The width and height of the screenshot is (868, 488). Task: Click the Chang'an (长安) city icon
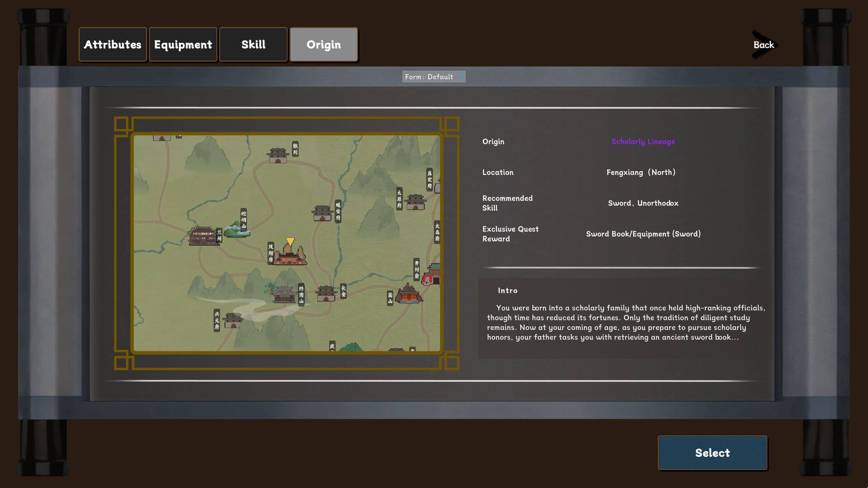[326, 294]
